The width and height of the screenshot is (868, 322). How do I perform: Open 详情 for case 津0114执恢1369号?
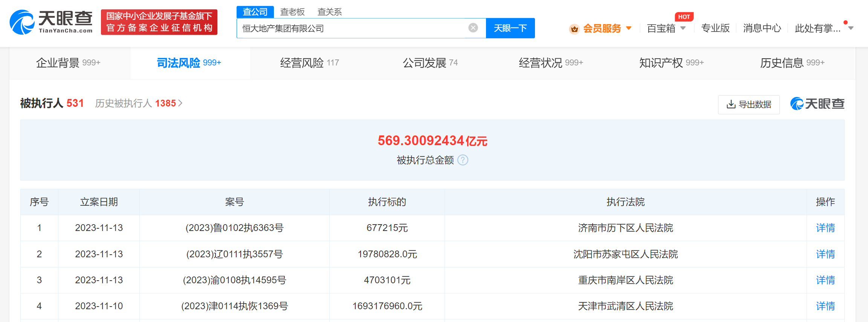tap(825, 306)
